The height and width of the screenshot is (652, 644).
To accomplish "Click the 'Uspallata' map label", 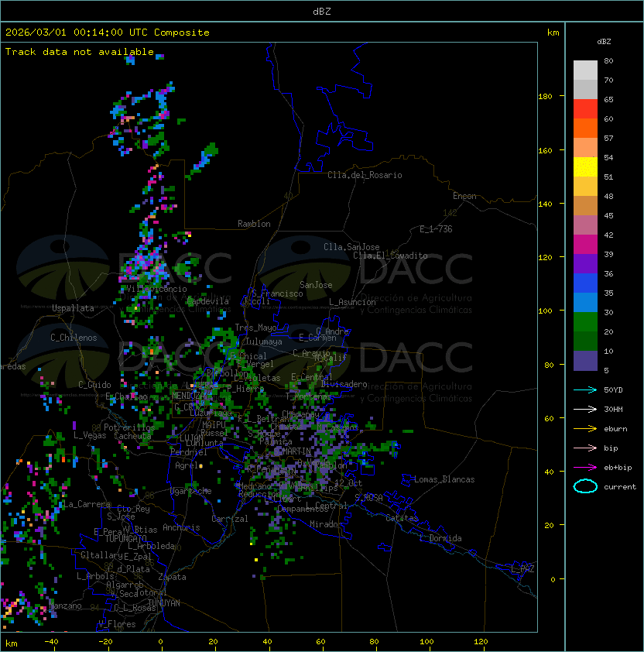I will [73, 308].
